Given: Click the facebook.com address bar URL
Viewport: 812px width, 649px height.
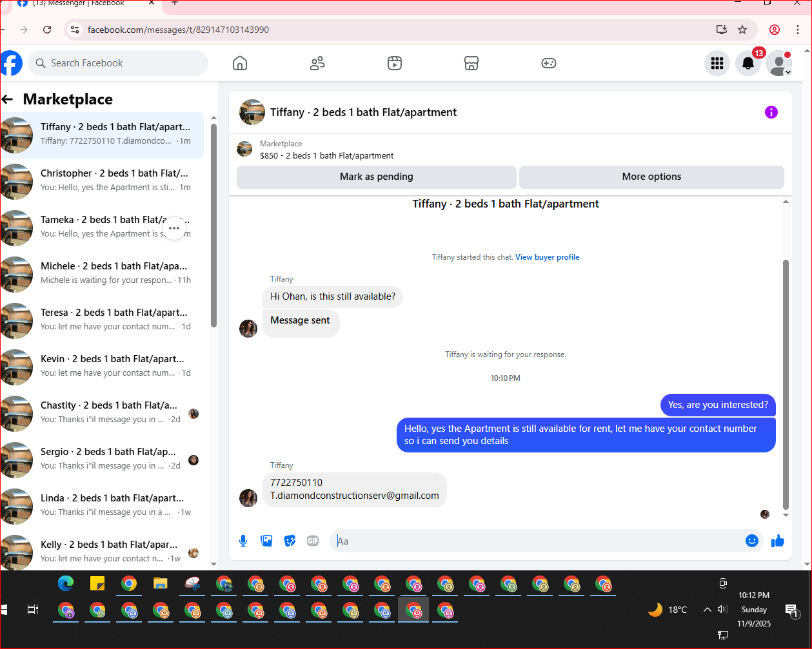Looking at the screenshot, I should pos(178,30).
